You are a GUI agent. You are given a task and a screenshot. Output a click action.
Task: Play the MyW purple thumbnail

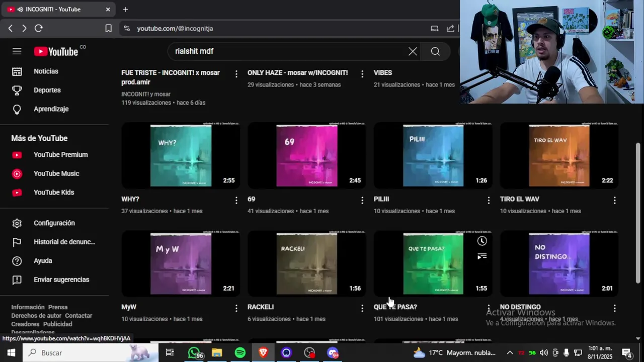point(180,263)
